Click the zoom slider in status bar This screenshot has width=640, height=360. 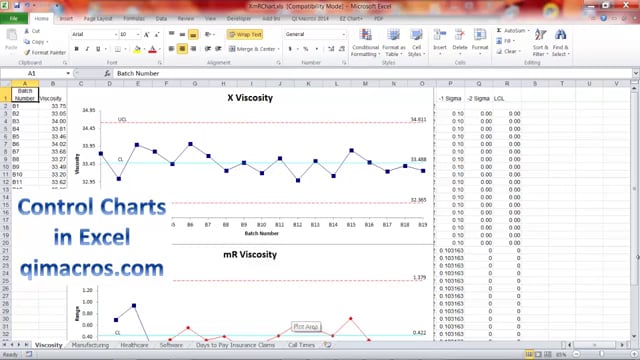602,354
